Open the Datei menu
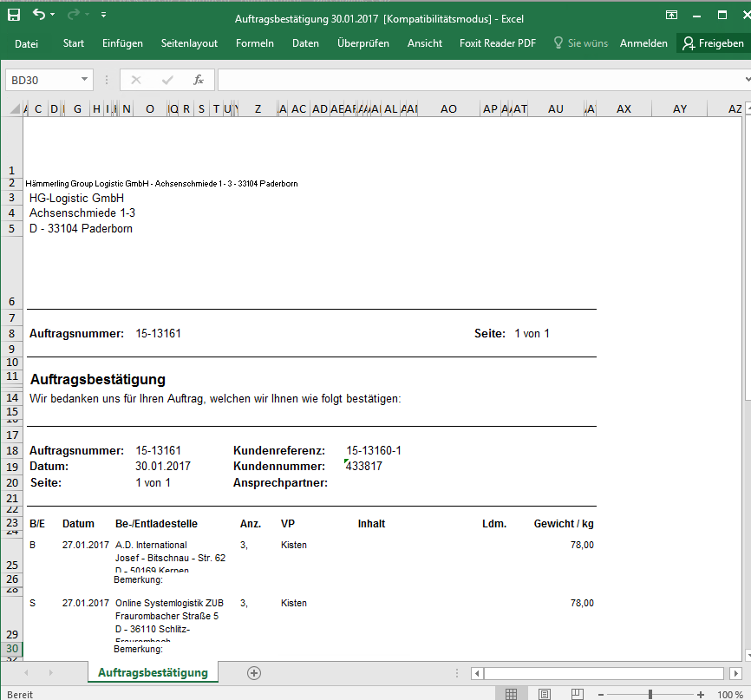This screenshot has width=751, height=700. click(x=26, y=43)
